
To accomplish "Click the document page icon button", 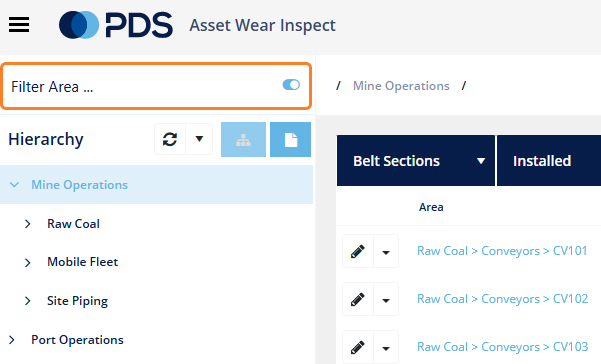I will (291, 139).
